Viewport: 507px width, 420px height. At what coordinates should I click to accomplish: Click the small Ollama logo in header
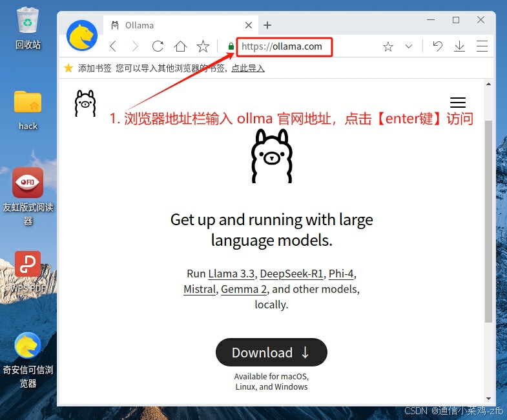click(x=85, y=103)
